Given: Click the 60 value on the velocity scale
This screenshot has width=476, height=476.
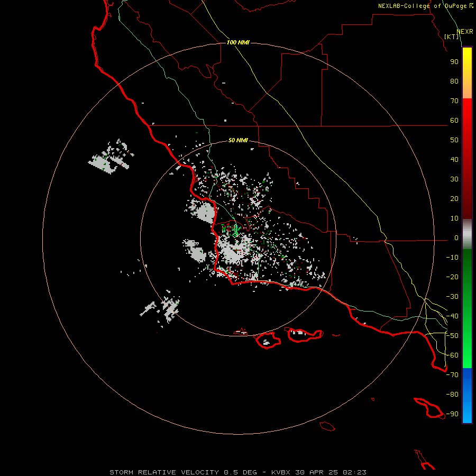Looking at the screenshot, I should coord(454,120).
